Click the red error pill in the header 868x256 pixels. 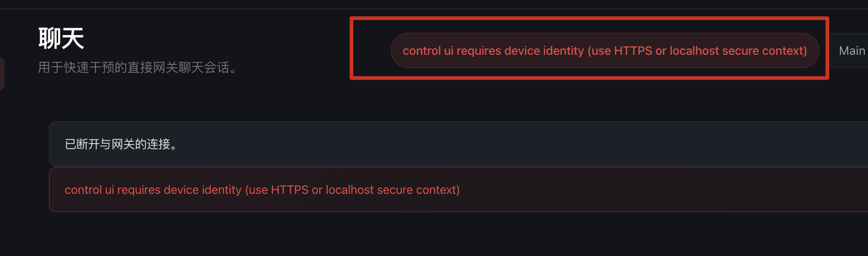pyautogui.click(x=604, y=51)
